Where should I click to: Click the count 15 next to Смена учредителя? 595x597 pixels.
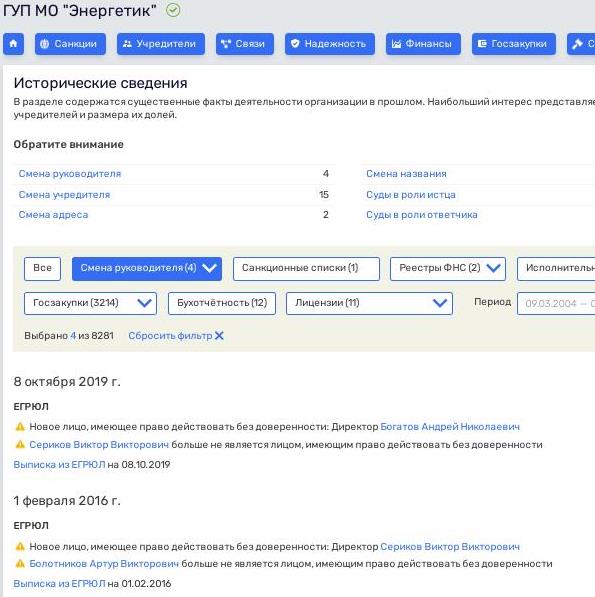pyautogui.click(x=324, y=195)
